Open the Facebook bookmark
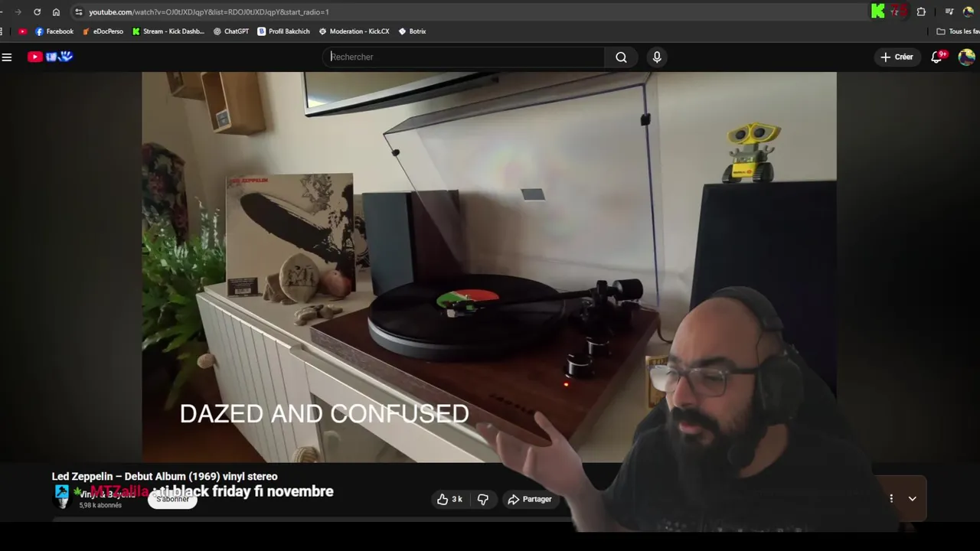The width and height of the screenshot is (980, 551). (x=54, y=31)
